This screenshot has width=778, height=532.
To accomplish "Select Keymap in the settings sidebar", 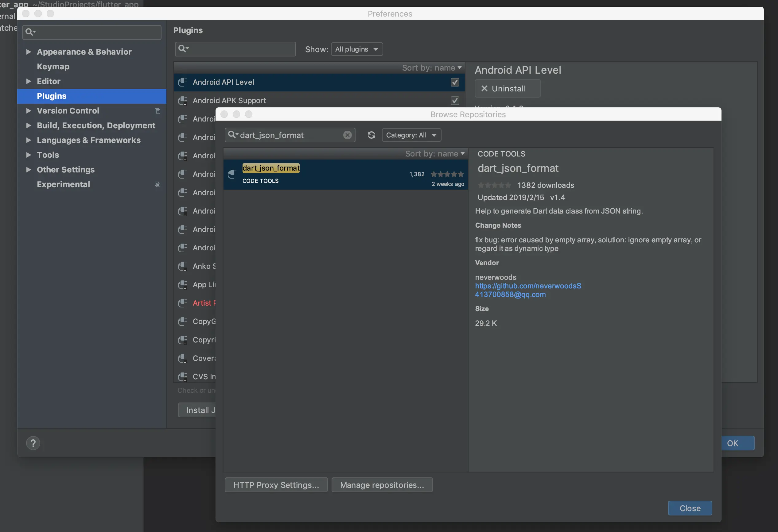I will pos(53,67).
